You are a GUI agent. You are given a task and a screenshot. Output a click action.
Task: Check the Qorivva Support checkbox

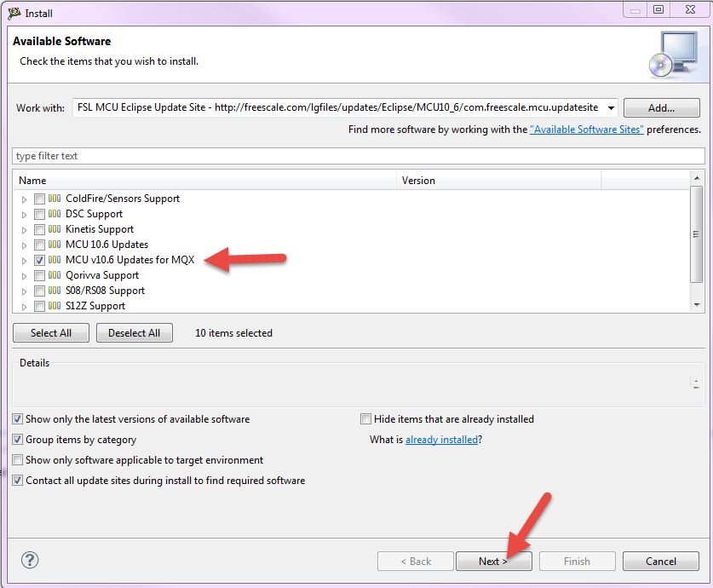click(39, 275)
